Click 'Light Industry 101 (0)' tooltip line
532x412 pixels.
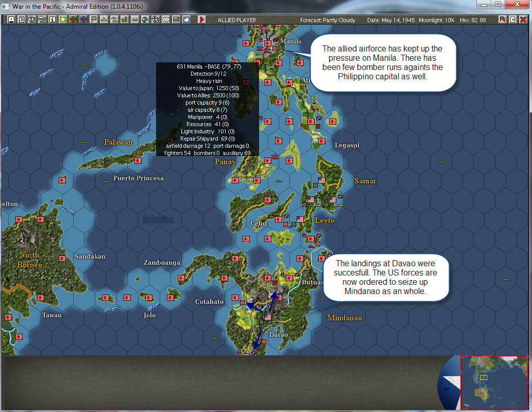208,131
